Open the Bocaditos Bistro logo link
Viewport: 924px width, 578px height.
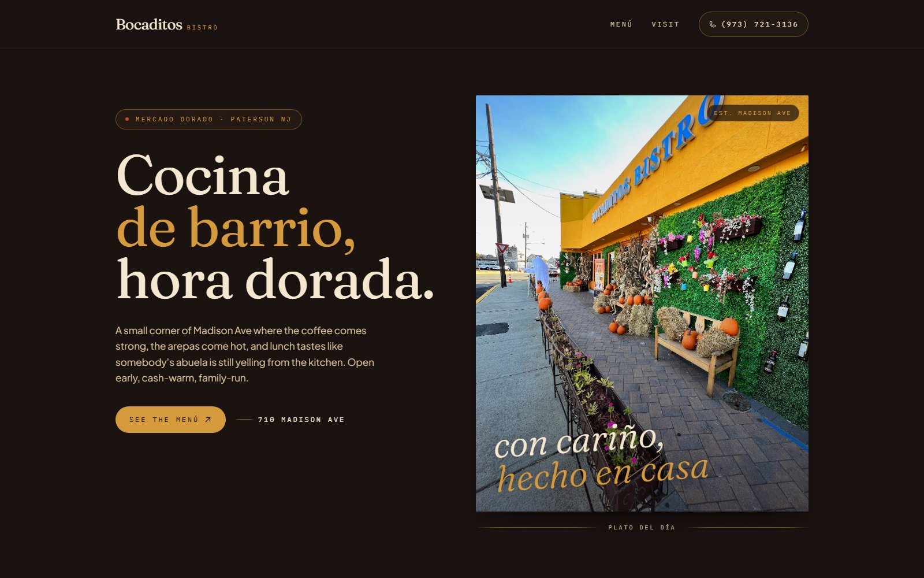(167, 24)
